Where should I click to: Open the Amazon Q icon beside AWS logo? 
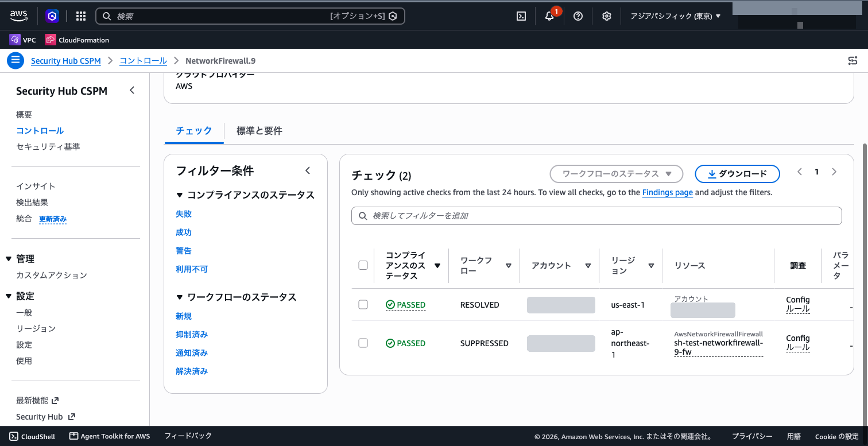[53, 16]
